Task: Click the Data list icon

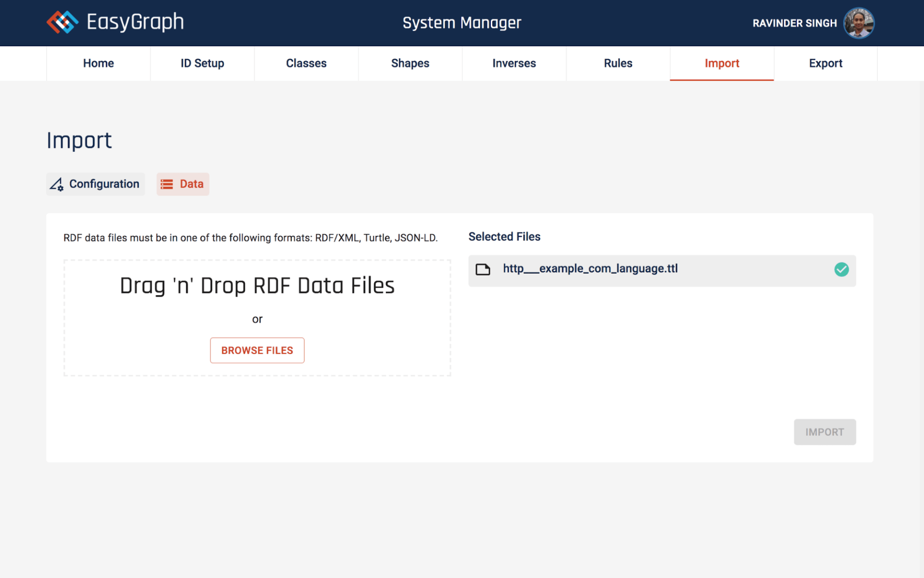Action: coord(167,184)
